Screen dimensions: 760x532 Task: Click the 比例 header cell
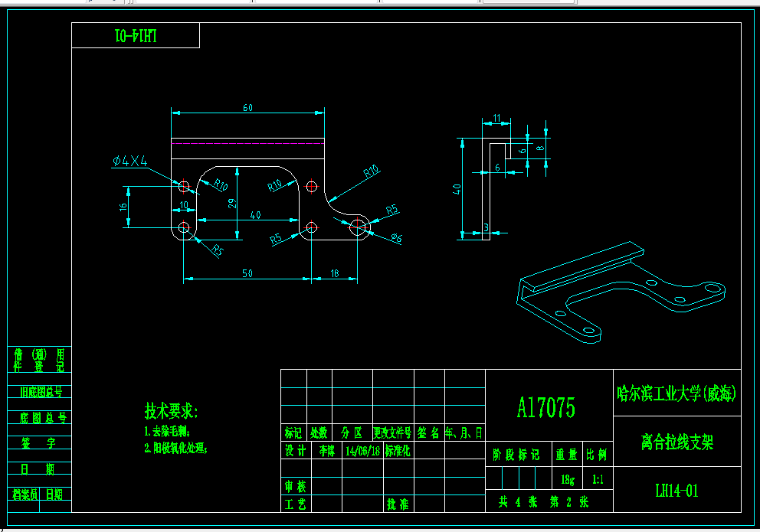[596, 454]
